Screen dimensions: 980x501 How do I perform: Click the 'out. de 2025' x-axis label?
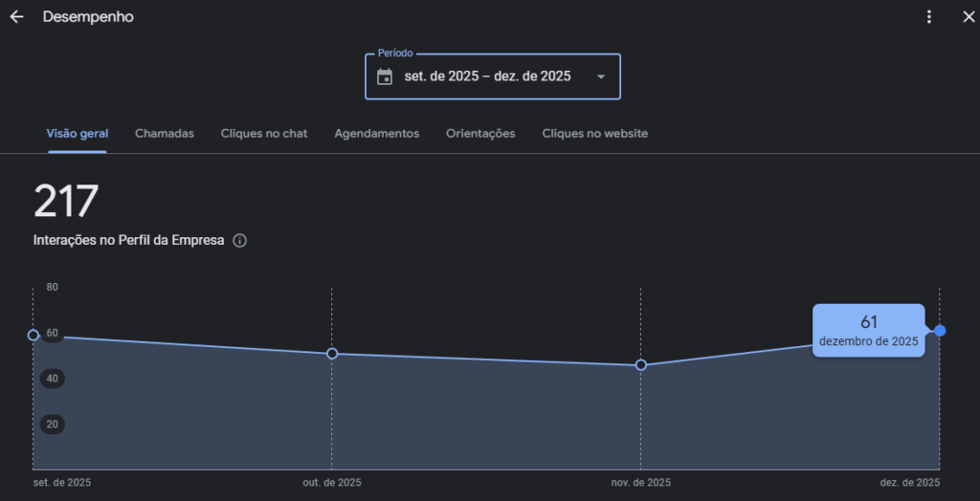[x=332, y=483]
